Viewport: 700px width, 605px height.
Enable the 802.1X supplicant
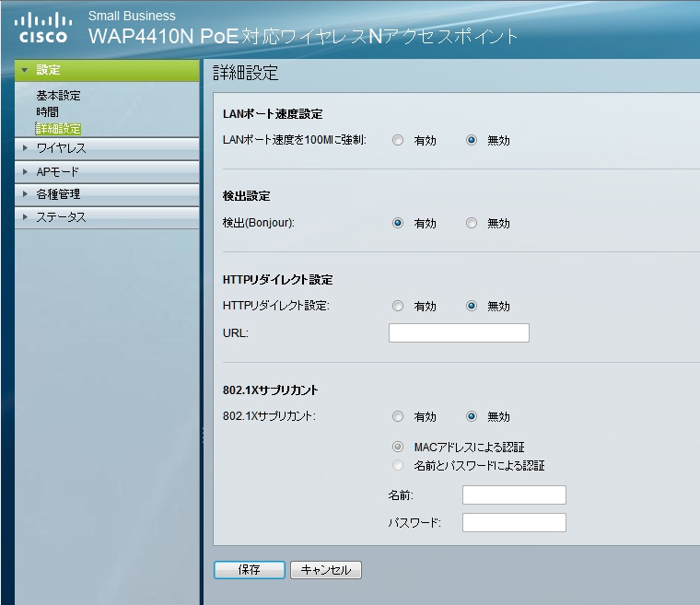[x=397, y=416]
